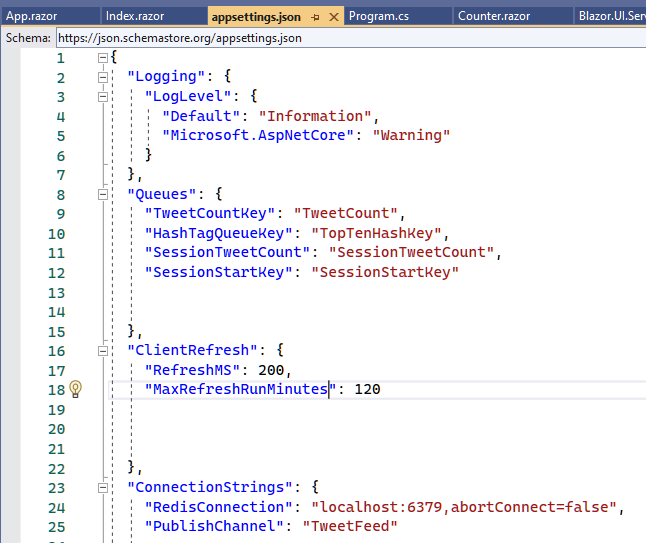The image size is (646, 543).
Task: Click the value 200 on line 17
Action: (x=271, y=370)
